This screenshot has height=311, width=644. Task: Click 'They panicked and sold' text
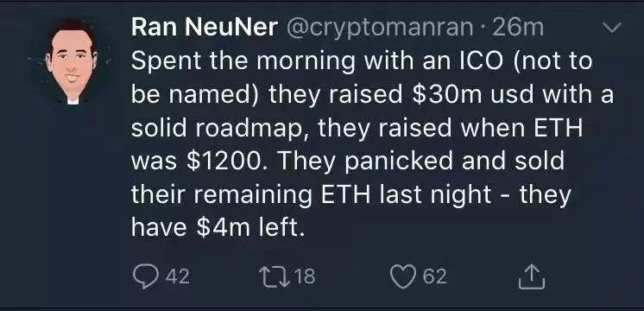click(x=421, y=162)
